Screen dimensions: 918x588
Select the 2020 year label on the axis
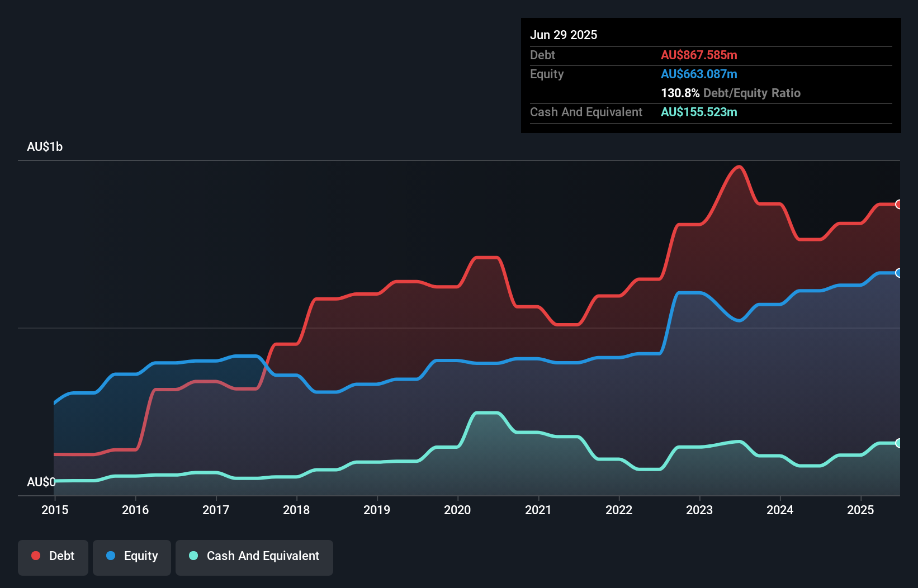pos(457,510)
